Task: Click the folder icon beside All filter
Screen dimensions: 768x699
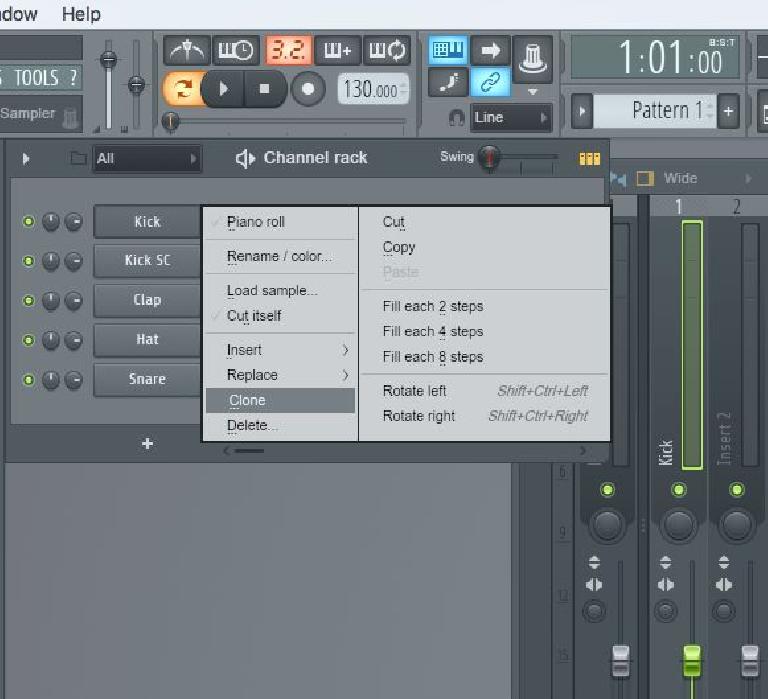Action: coord(78,158)
